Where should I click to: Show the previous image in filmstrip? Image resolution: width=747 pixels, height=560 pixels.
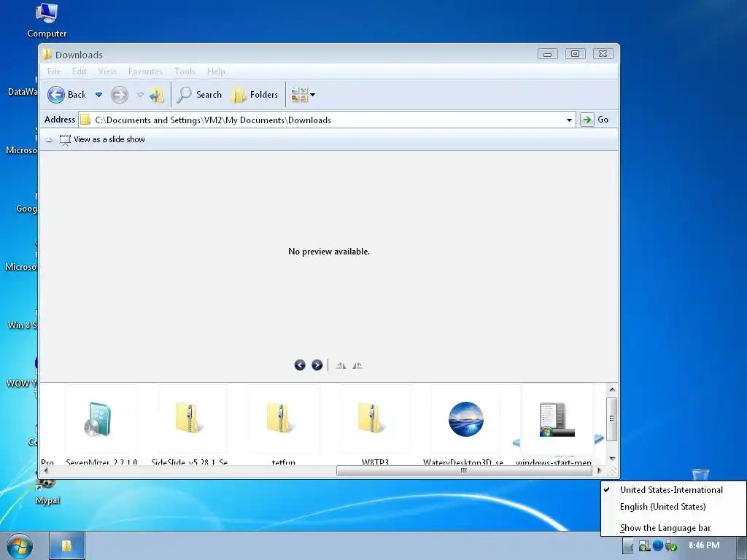coord(300,365)
